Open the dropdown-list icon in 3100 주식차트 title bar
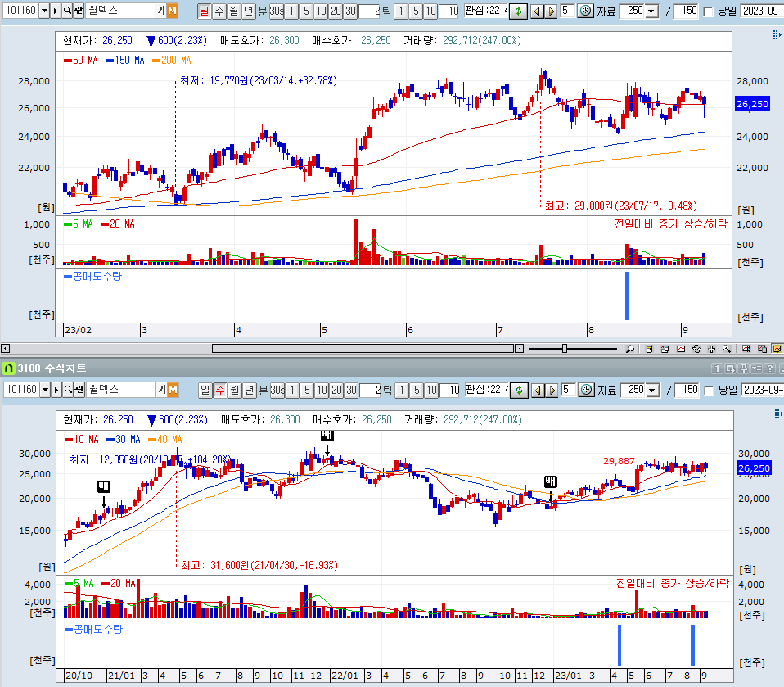 point(756,368)
